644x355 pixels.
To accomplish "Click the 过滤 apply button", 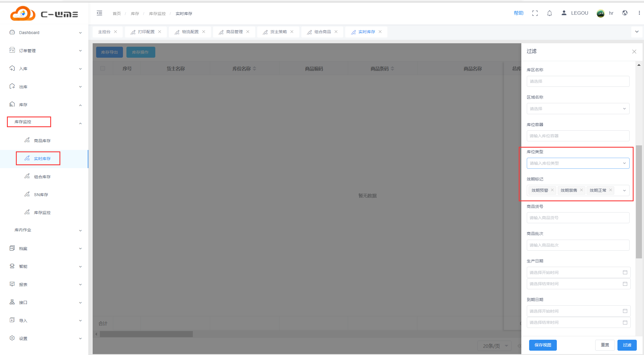I will click(627, 345).
